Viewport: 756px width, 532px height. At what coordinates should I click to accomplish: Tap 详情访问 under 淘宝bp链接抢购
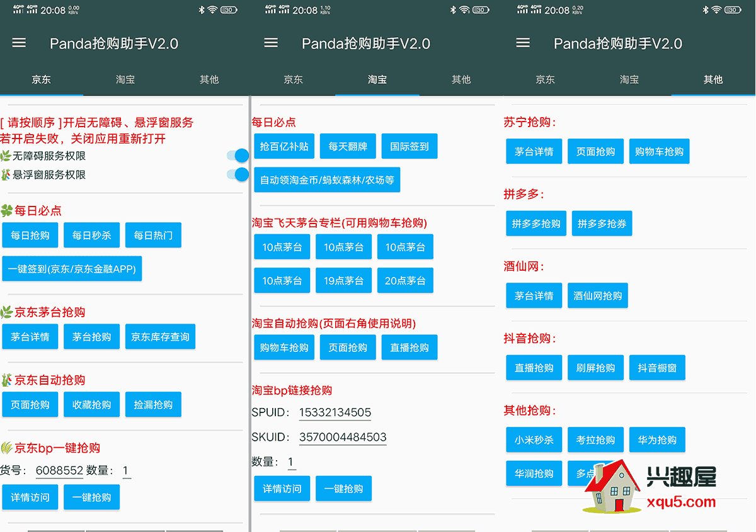(282, 489)
